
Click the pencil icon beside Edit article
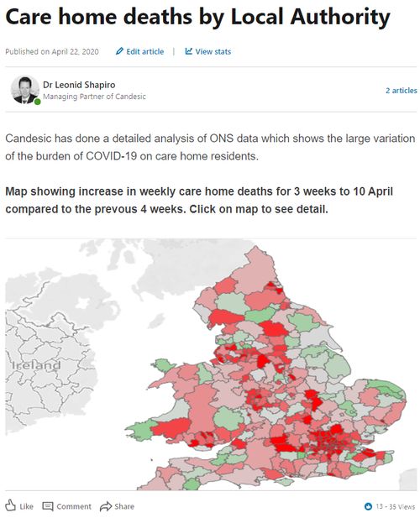[x=119, y=51]
